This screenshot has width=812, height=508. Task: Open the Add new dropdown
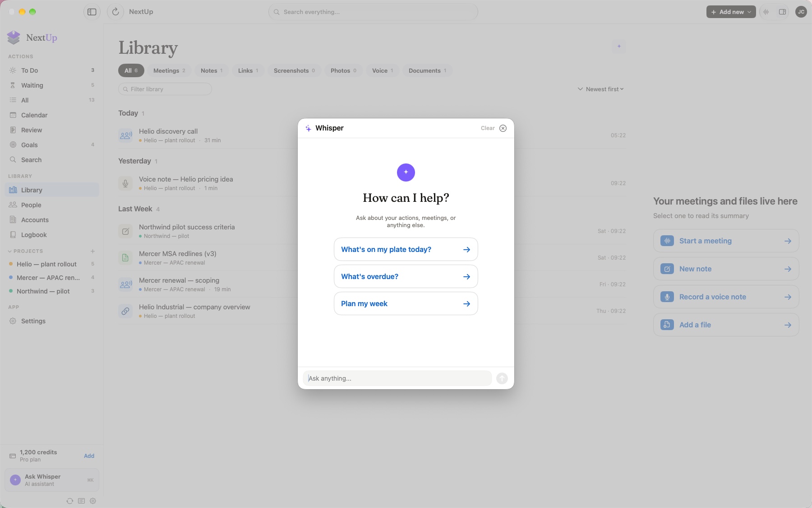point(731,12)
